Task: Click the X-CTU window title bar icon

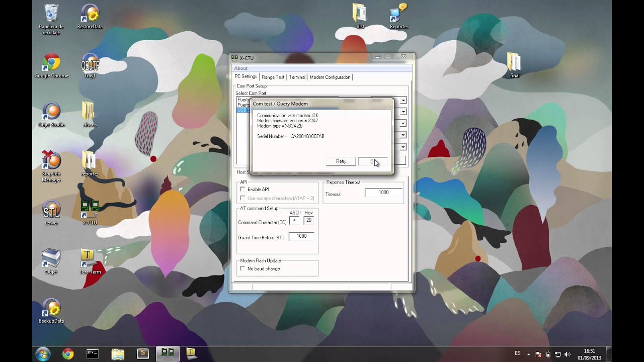Action: point(234,58)
